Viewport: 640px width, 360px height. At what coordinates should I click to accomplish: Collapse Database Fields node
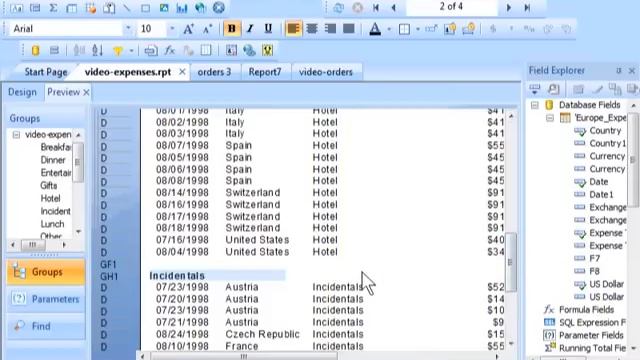point(535,105)
